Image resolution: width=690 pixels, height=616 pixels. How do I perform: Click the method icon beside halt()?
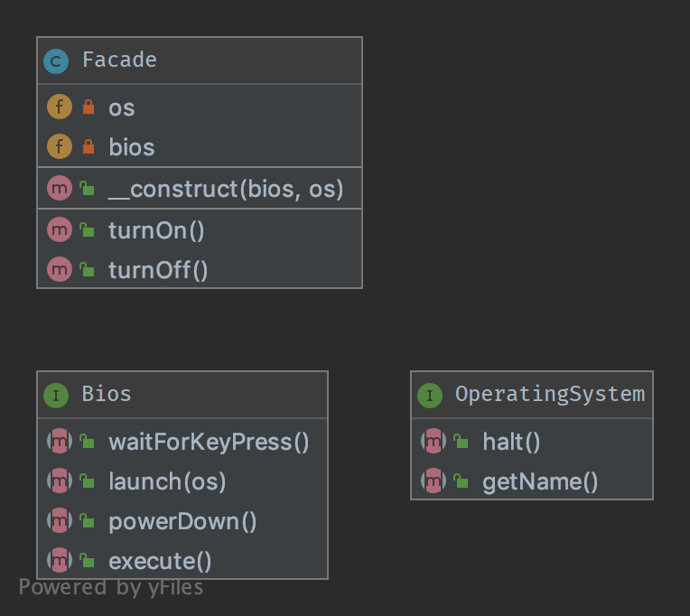(x=434, y=442)
